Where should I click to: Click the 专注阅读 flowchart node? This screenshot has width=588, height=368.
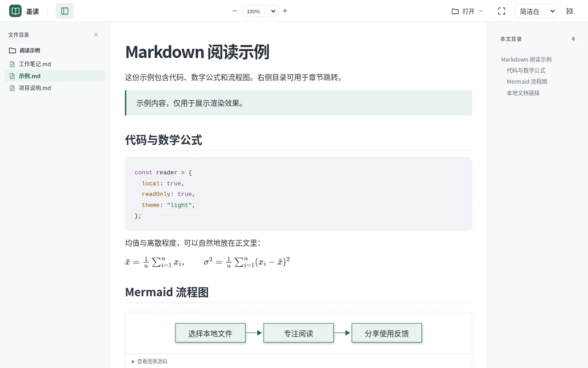(x=299, y=333)
